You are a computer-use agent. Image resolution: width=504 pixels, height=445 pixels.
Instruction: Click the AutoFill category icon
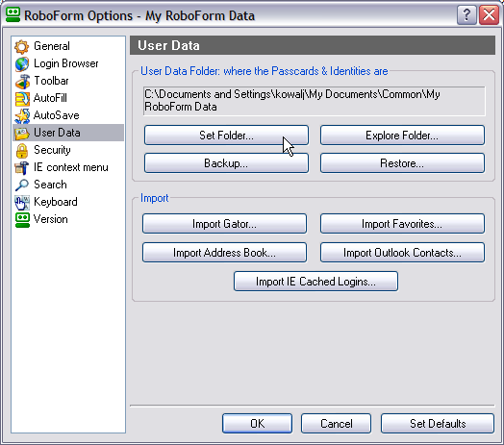[x=22, y=99]
